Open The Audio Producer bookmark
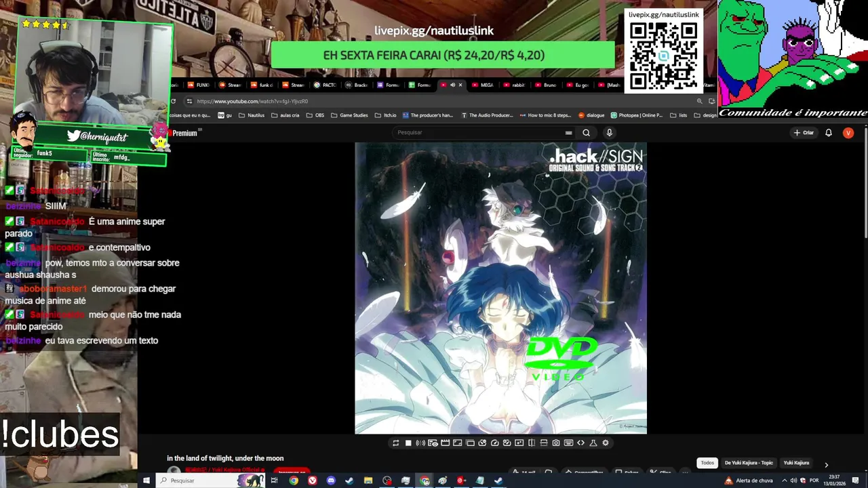This screenshot has height=488, width=868. click(487, 115)
